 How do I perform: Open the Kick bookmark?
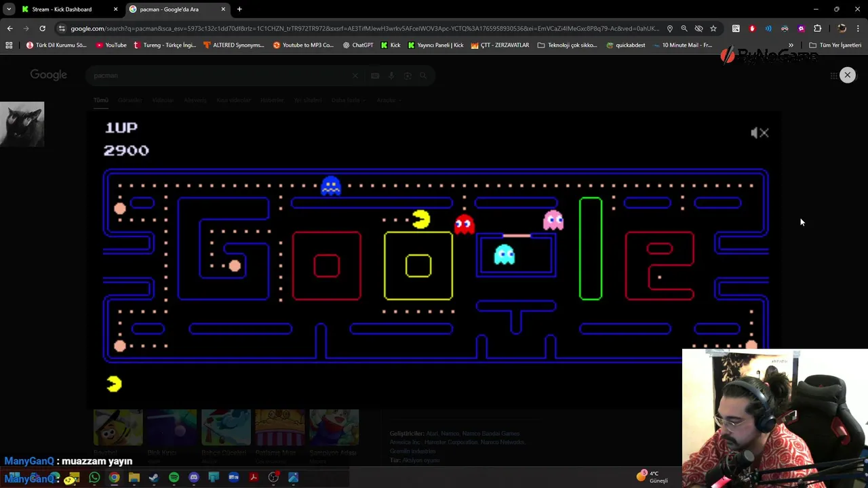tap(391, 45)
